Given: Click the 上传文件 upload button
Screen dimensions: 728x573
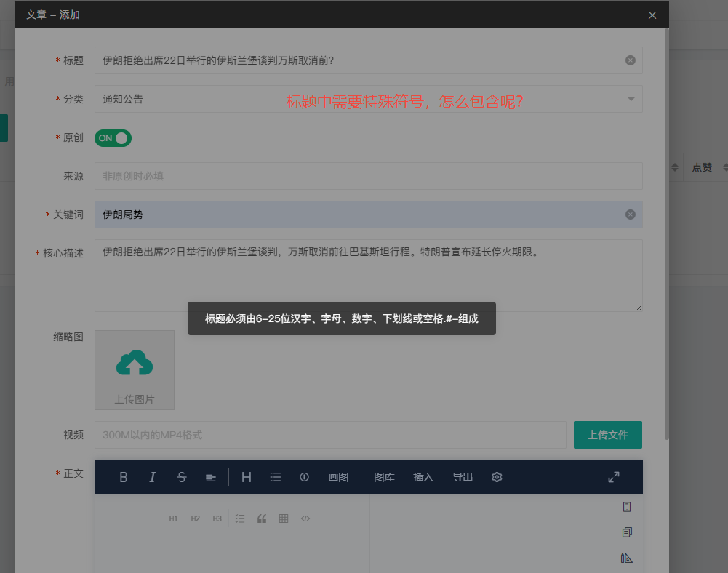Looking at the screenshot, I should 608,435.
